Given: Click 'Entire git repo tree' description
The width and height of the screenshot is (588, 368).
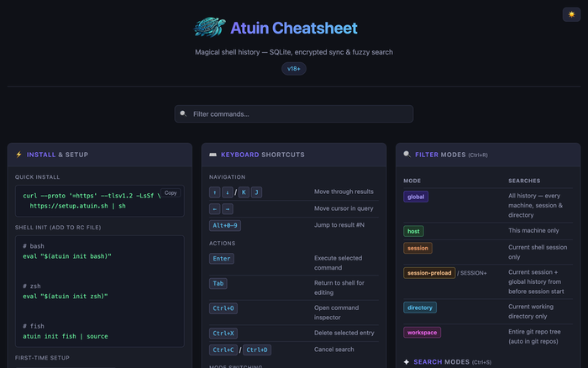Looking at the screenshot, I should pyautogui.click(x=534, y=332).
